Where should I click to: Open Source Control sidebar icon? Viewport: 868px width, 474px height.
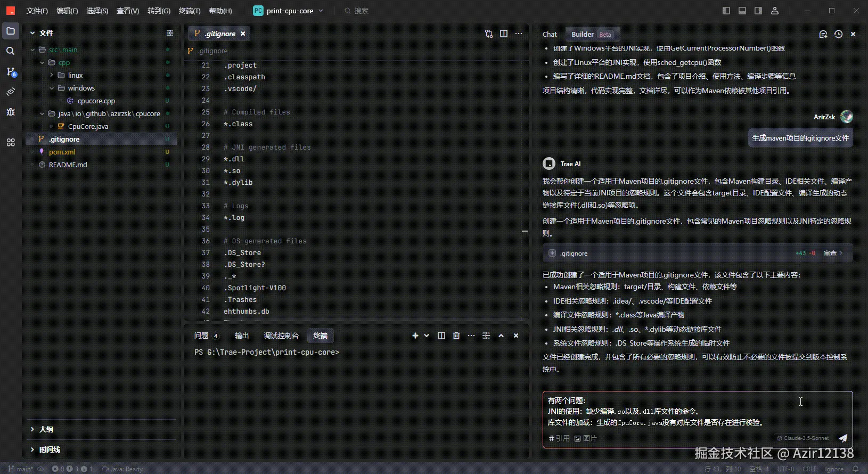click(11, 71)
